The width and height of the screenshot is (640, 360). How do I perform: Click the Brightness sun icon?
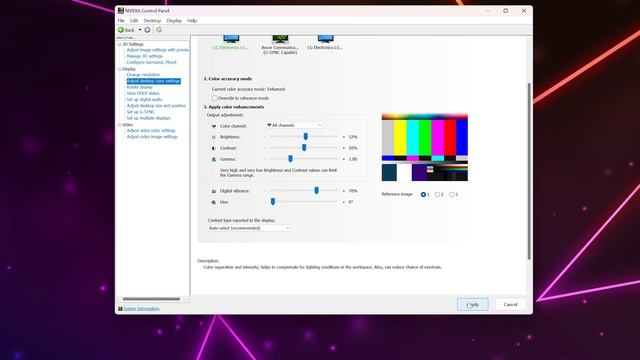[x=214, y=137]
